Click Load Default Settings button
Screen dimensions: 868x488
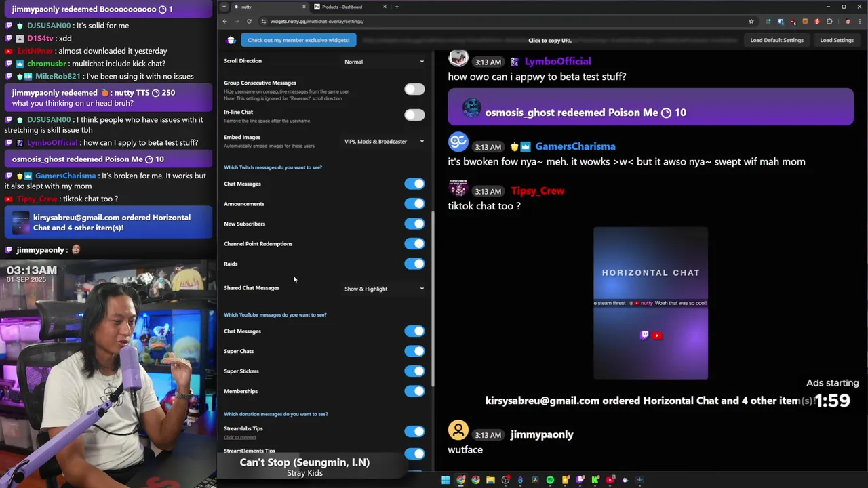776,40
